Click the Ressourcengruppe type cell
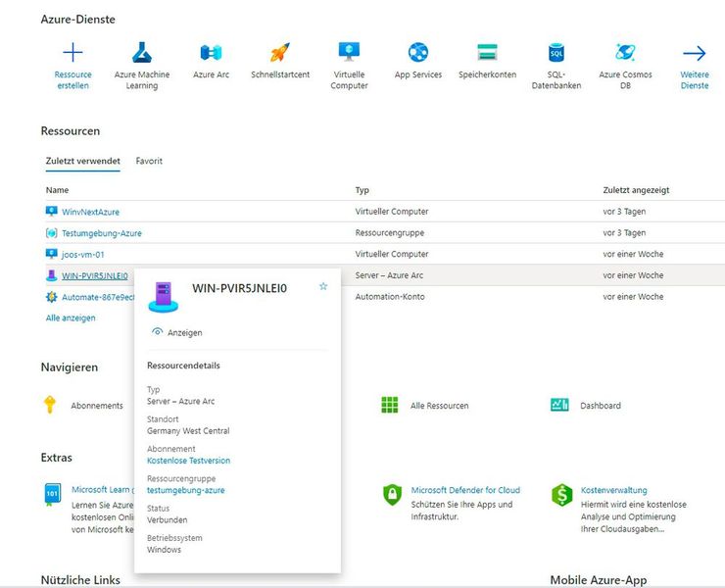Image resolution: width=725 pixels, height=588 pixels. pos(390,232)
